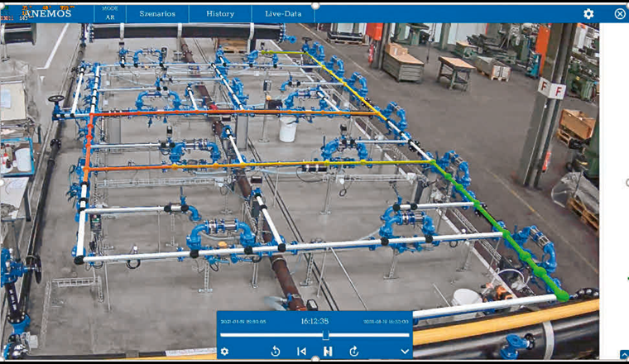Close the ANEMOS viewer with X icon
The width and height of the screenshot is (629, 364).
[x=620, y=14]
